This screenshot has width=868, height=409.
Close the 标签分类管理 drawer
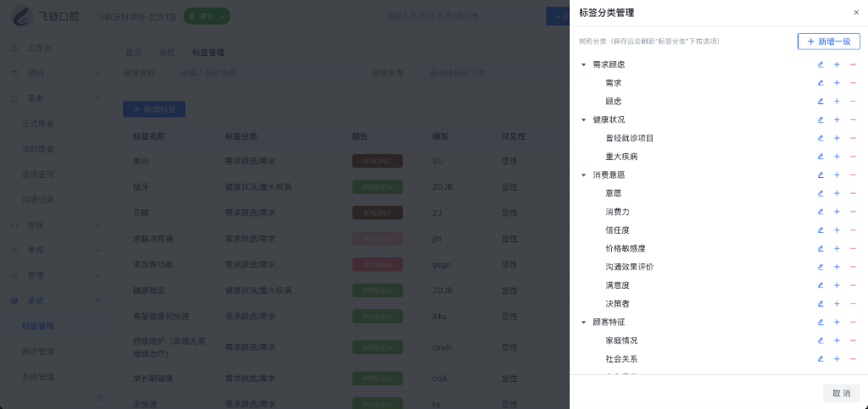[856, 13]
